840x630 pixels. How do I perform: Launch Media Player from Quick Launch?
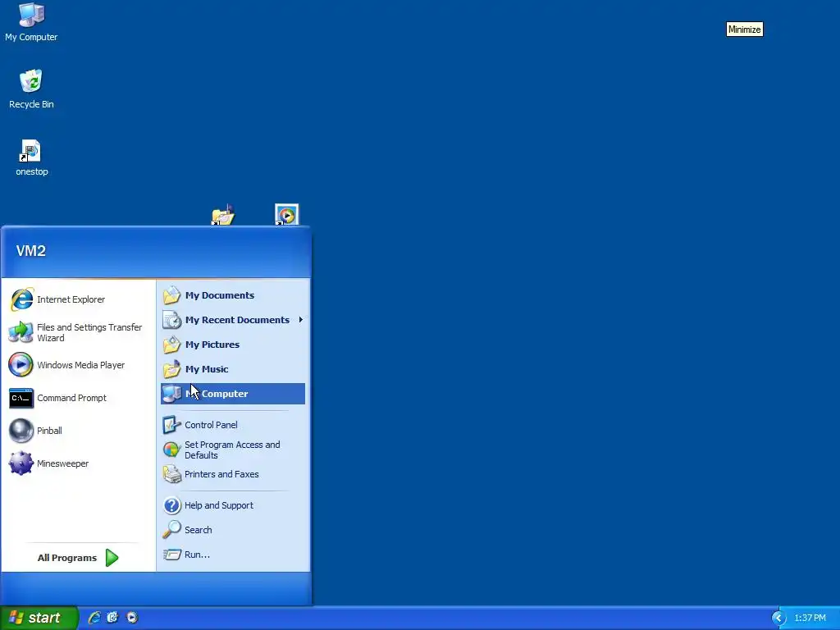pos(132,618)
